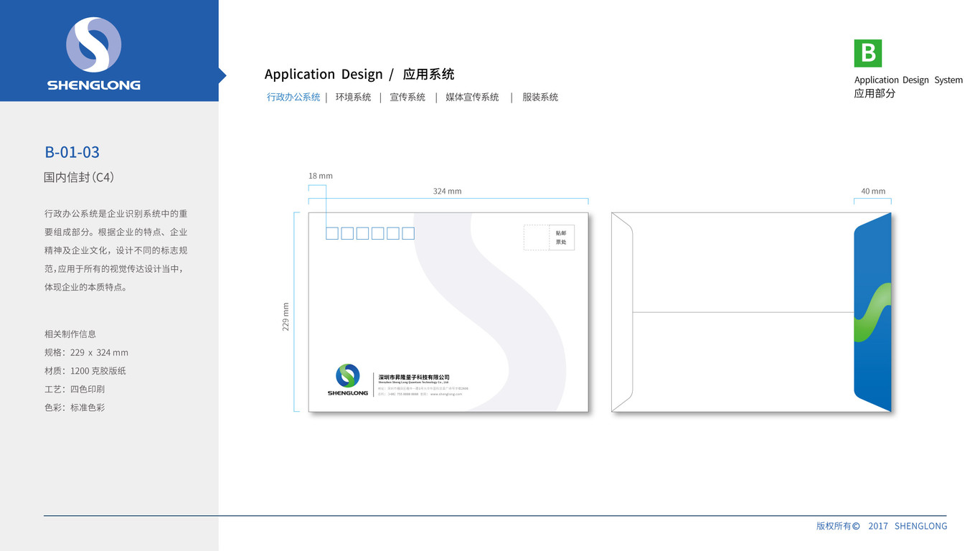Go to the 媒体宣传系统 tab
Screen dimensions: 980x551
(x=472, y=97)
